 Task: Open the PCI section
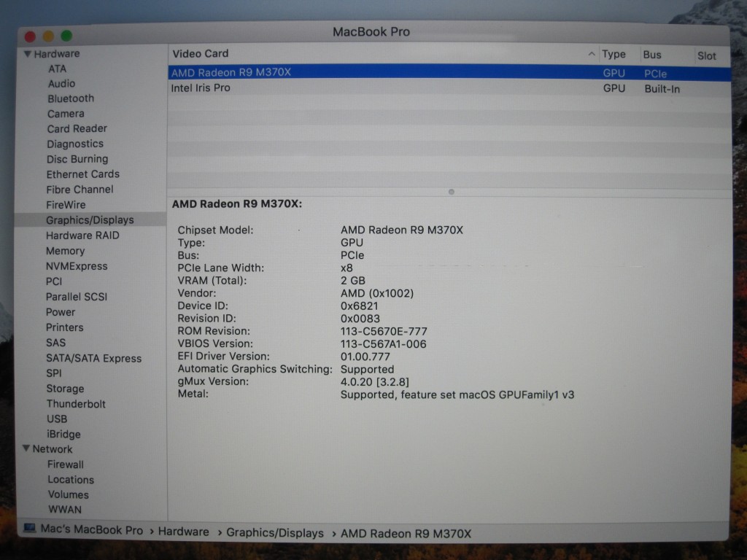[54, 281]
